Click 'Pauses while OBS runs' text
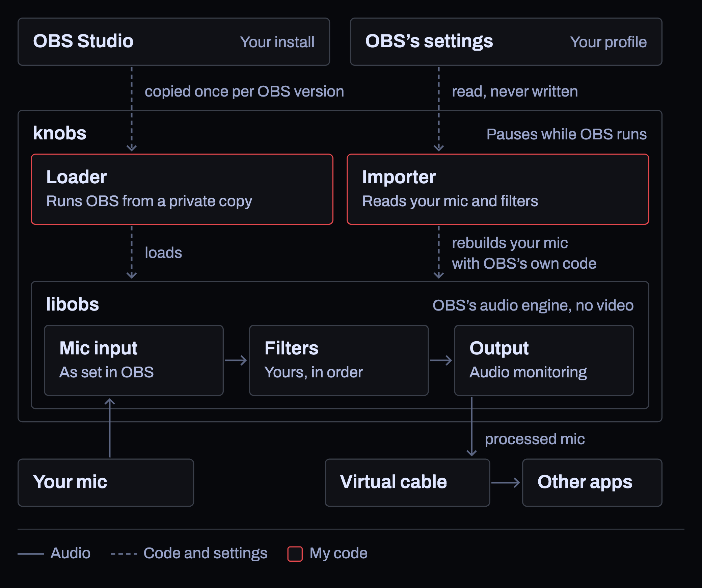The width and height of the screenshot is (702, 588). (x=566, y=134)
